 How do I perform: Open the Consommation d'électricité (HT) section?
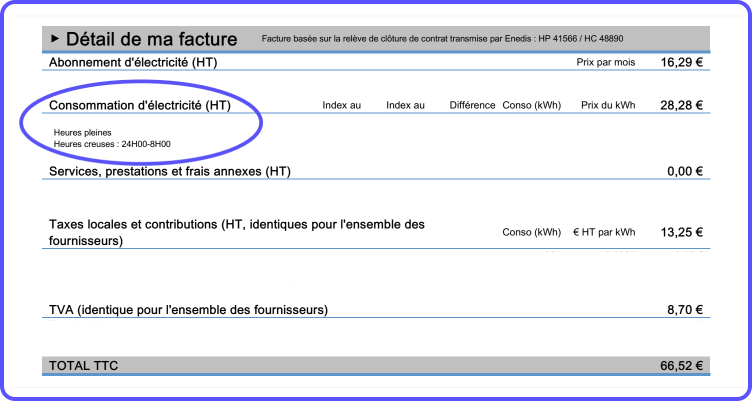pyautogui.click(x=140, y=105)
